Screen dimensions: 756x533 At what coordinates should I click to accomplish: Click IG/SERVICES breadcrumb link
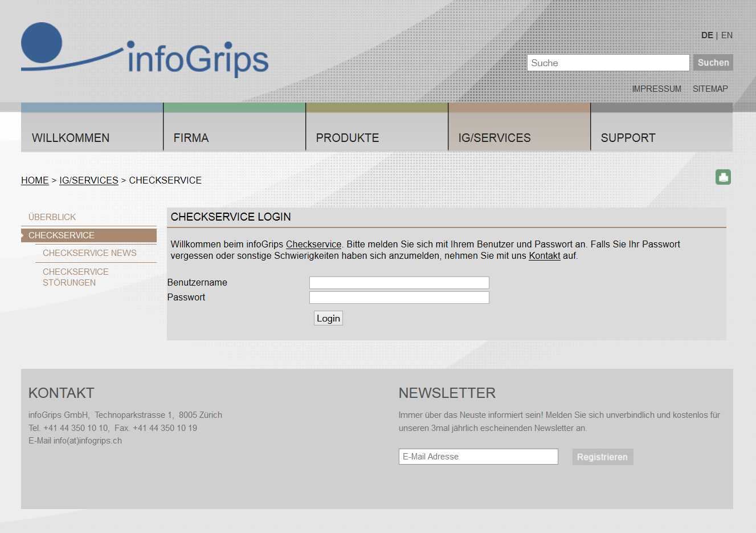89,180
